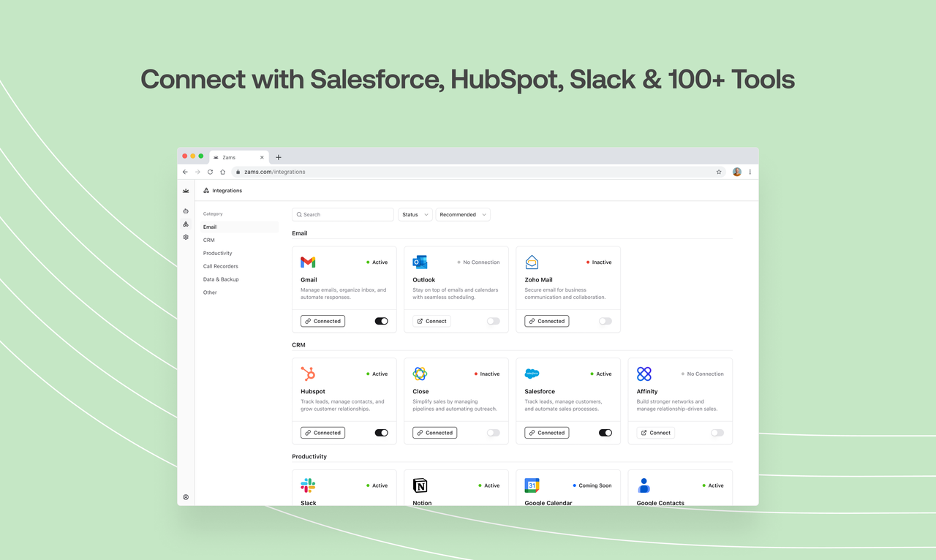Disable the Hubspot integration switch
The width and height of the screenshot is (936, 560).
pos(382,433)
